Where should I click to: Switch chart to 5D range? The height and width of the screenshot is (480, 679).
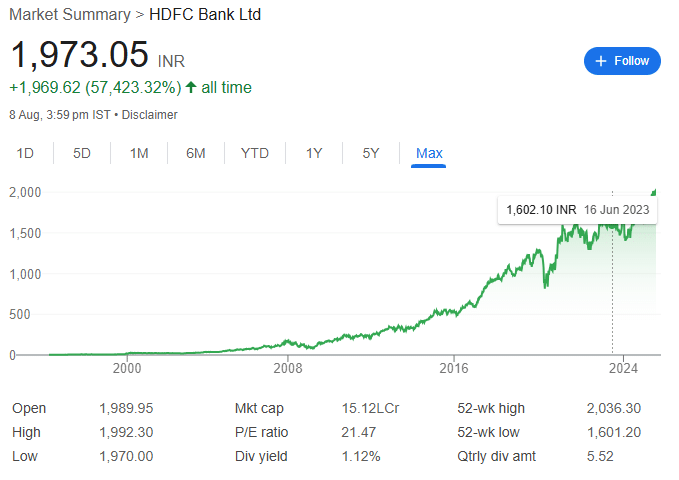(81, 153)
